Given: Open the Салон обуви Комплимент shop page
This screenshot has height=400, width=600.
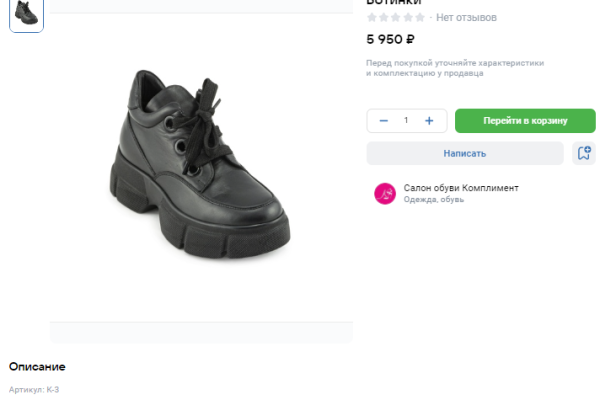Looking at the screenshot, I should (x=461, y=187).
